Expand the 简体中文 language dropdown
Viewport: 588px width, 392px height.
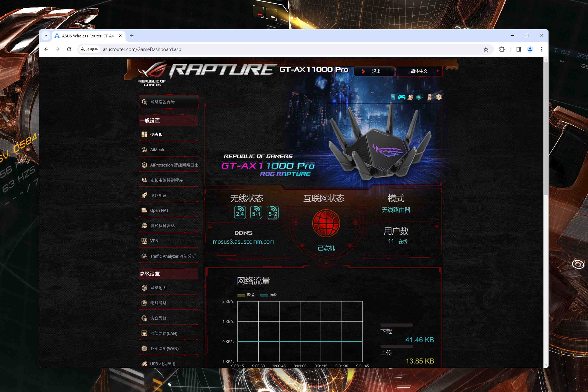tap(419, 71)
